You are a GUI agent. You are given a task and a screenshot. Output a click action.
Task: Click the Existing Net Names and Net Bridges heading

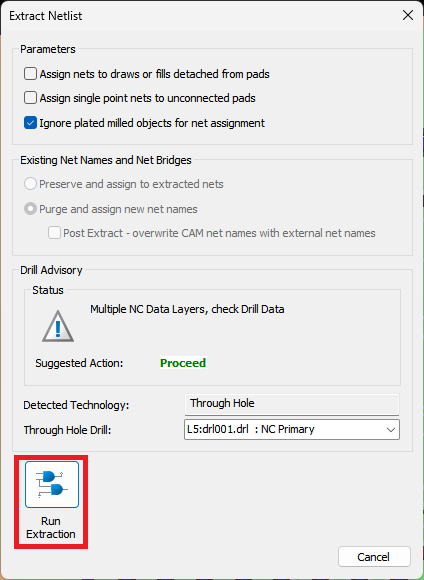tap(106, 160)
